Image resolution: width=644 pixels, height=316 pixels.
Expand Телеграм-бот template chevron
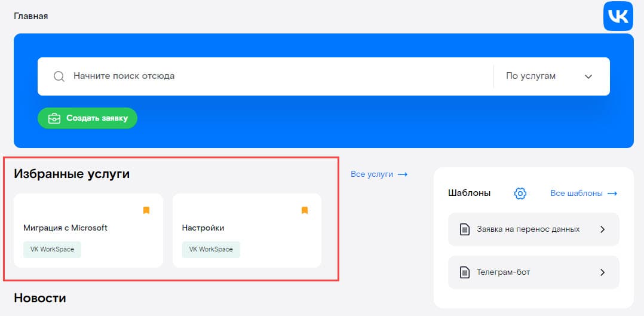coord(603,272)
